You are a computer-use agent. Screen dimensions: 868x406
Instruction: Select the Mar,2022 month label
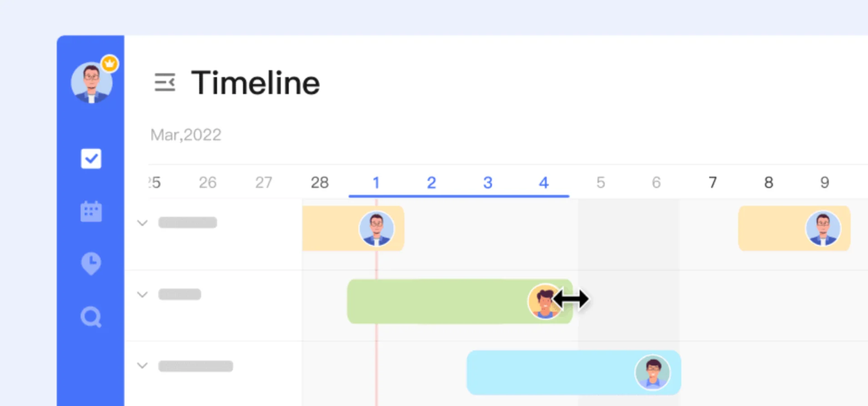[186, 134]
